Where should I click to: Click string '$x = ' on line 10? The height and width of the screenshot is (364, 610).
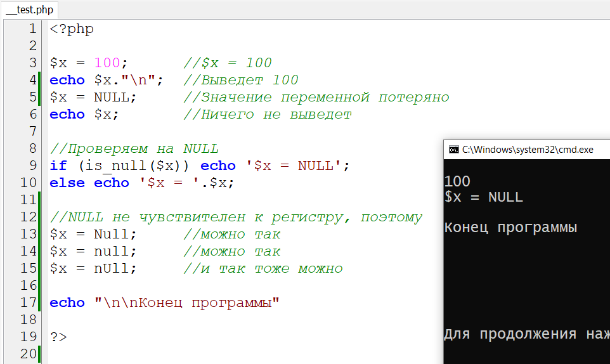click(x=169, y=183)
